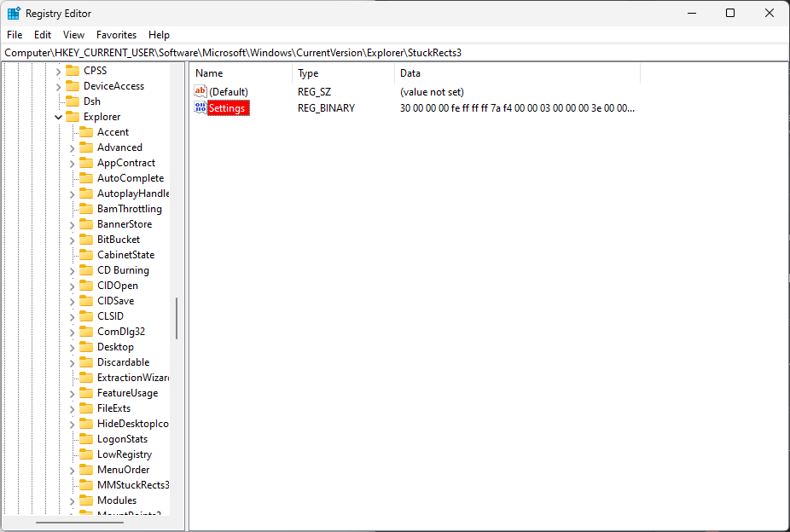Expand the BitBucket key chevron

click(x=72, y=240)
